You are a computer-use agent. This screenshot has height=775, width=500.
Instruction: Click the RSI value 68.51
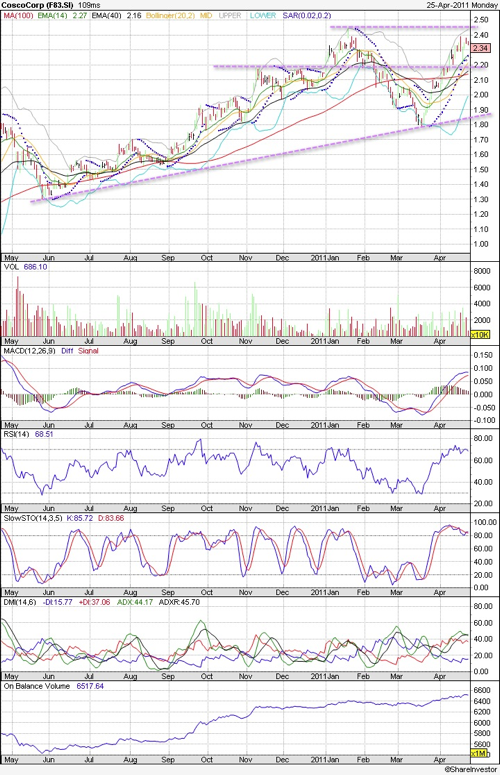pos(43,434)
